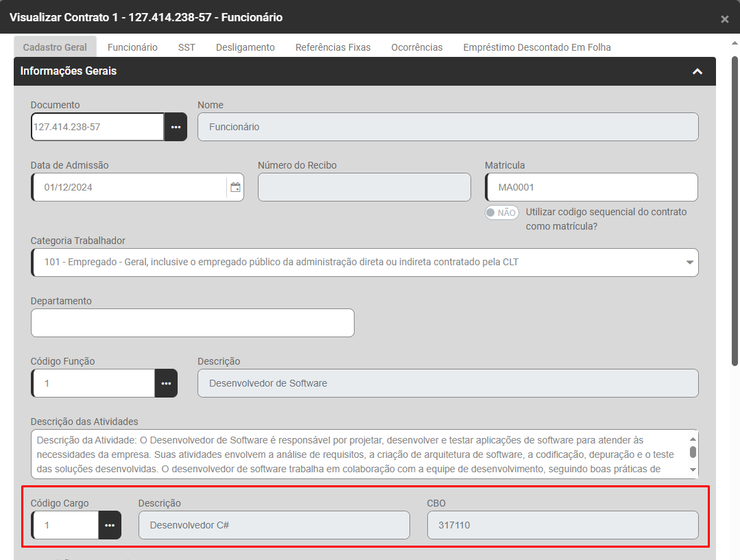Close the Visualizar Contrato dialog
The image size is (740, 560).
724,19
